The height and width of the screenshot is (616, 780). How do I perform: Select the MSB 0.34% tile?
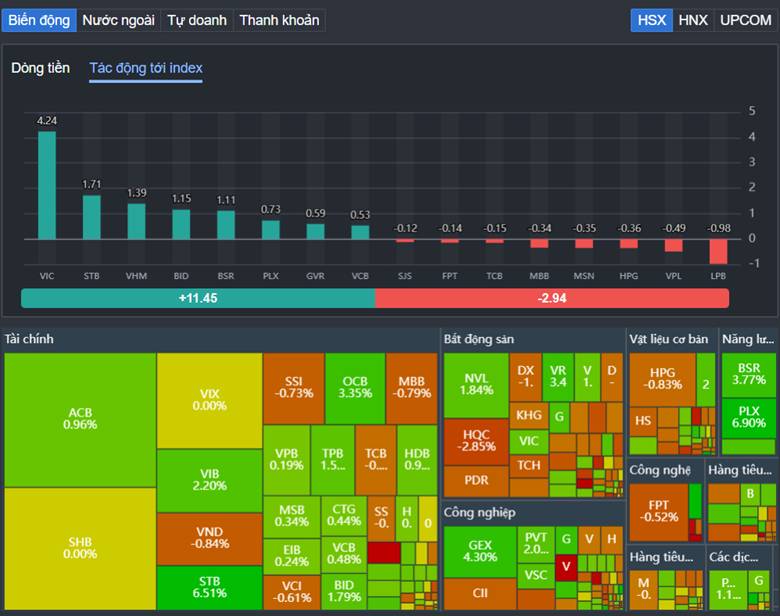point(292,517)
